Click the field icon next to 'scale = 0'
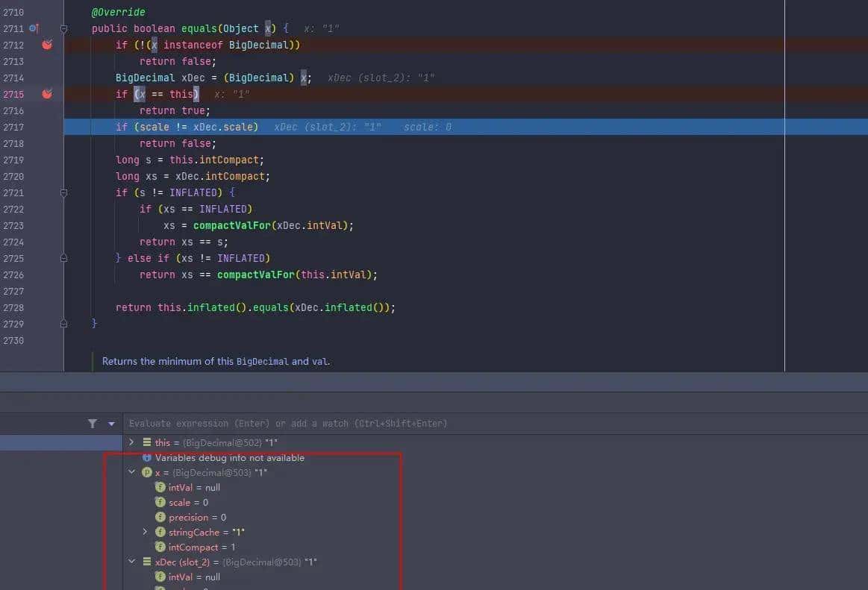 tap(160, 502)
